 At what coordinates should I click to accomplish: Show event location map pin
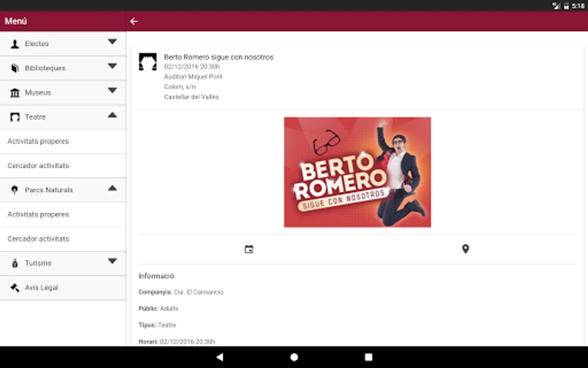point(465,249)
